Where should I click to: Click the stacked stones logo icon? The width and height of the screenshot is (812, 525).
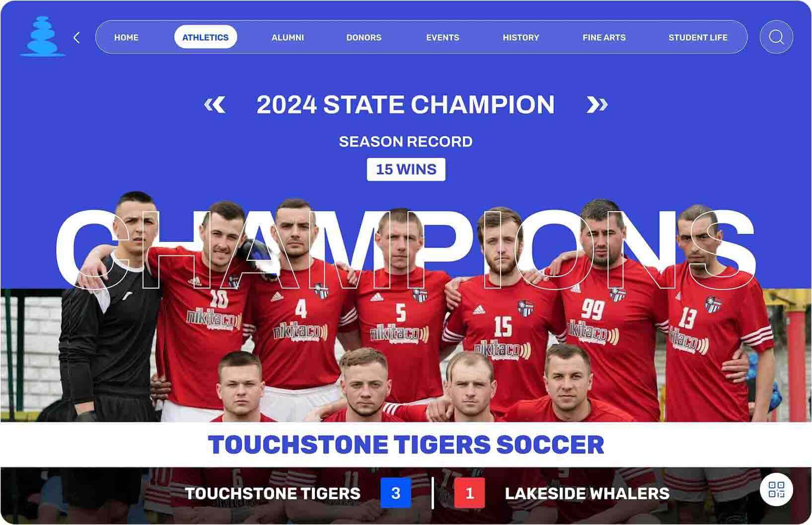pyautogui.click(x=42, y=36)
